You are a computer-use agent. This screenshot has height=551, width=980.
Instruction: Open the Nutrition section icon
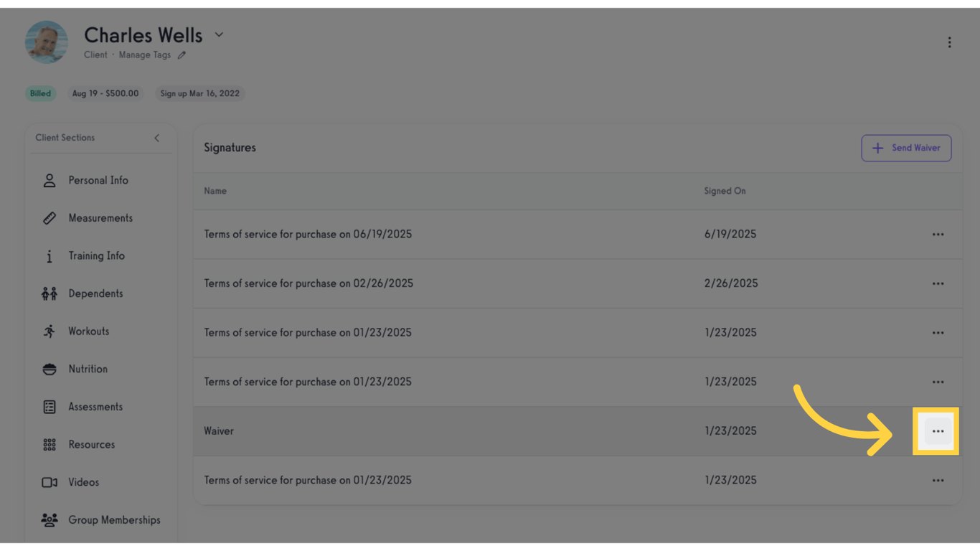point(49,369)
